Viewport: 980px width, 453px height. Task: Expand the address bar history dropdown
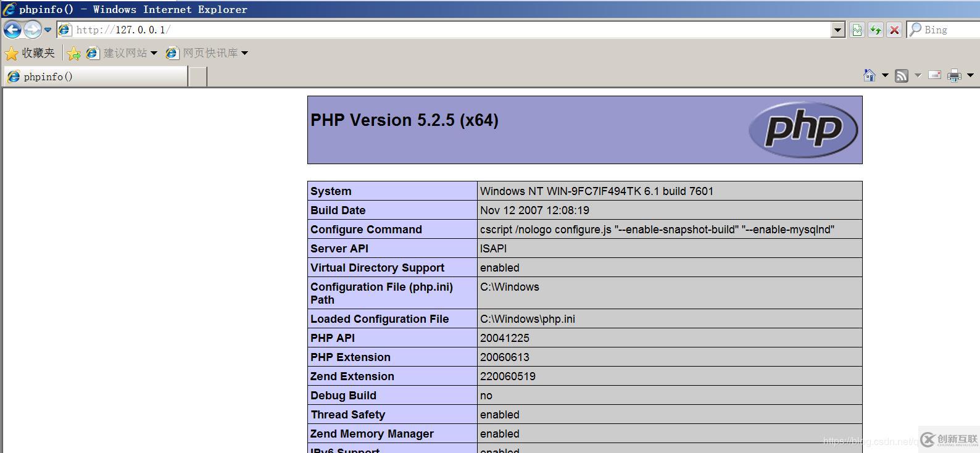coord(837,30)
